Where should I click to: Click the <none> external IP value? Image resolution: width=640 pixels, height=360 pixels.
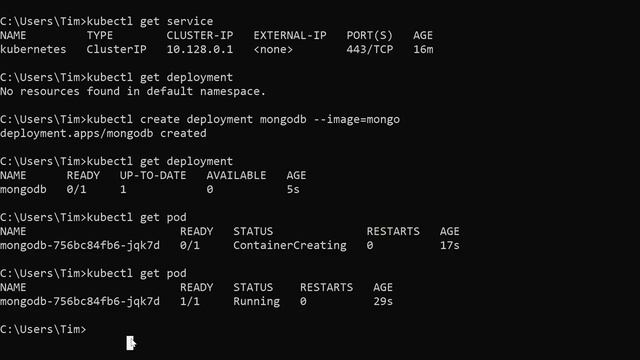[x=273, y=49]
